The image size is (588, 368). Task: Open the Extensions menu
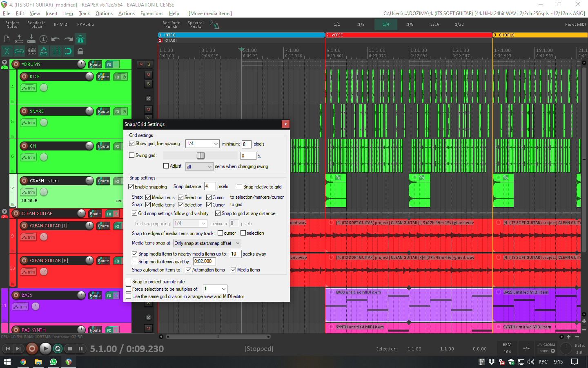[x=152, y=13]
